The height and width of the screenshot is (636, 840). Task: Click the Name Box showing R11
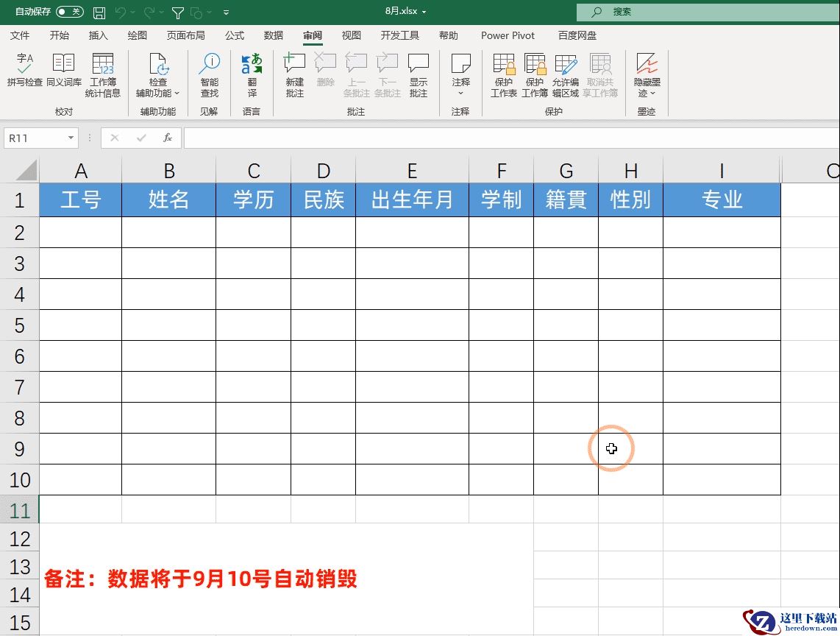[35, 138]
